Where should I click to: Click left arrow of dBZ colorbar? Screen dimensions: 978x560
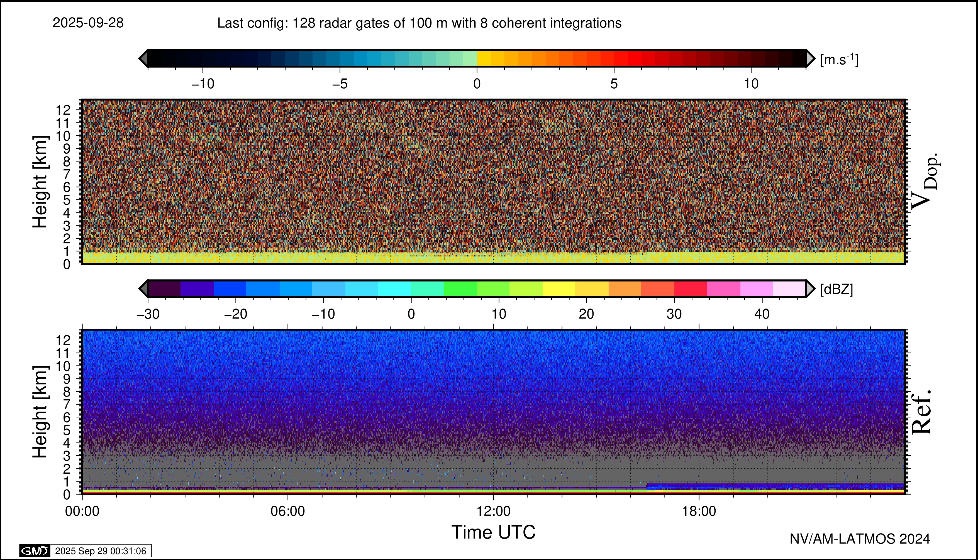[143, 288]
